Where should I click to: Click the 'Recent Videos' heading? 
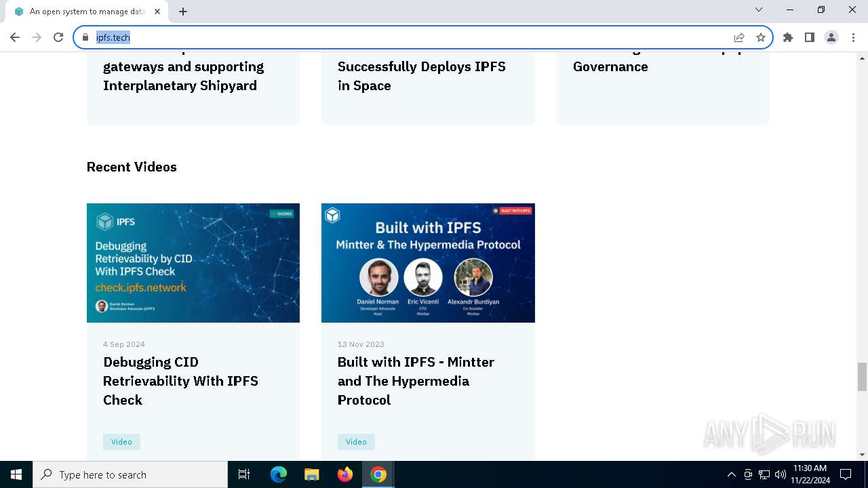[x=132, y=167]
